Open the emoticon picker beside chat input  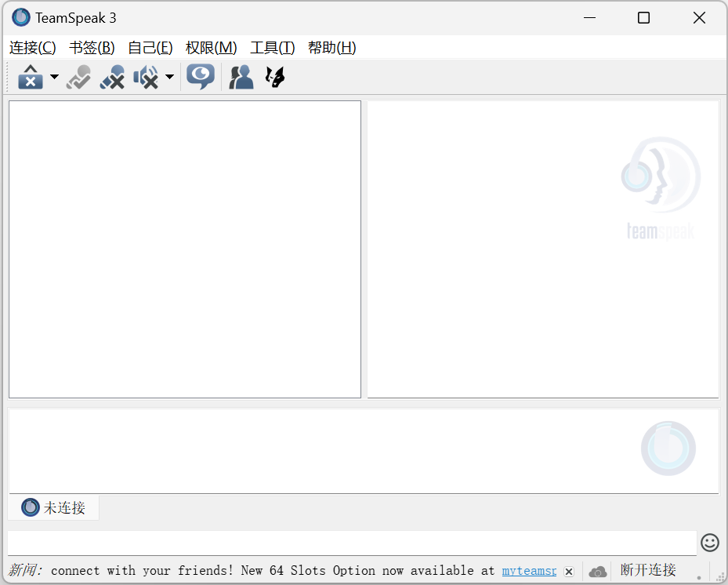tap(709, 543)
